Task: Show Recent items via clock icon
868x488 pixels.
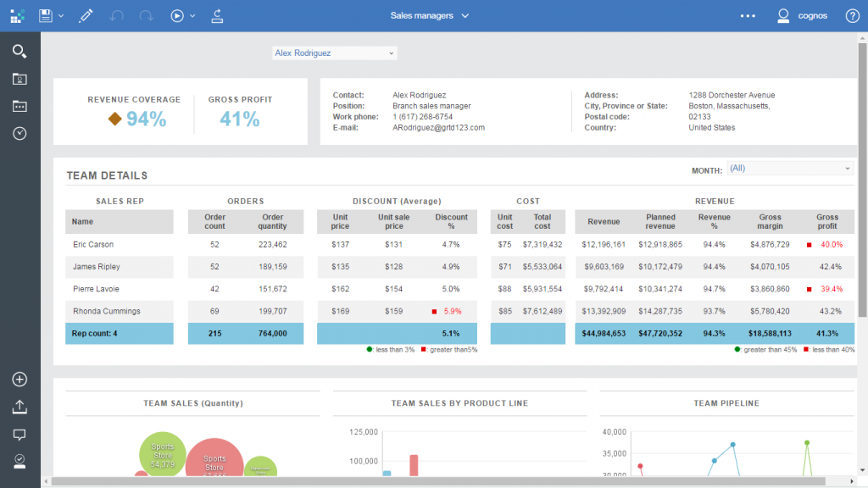Action: pos(19,133)
